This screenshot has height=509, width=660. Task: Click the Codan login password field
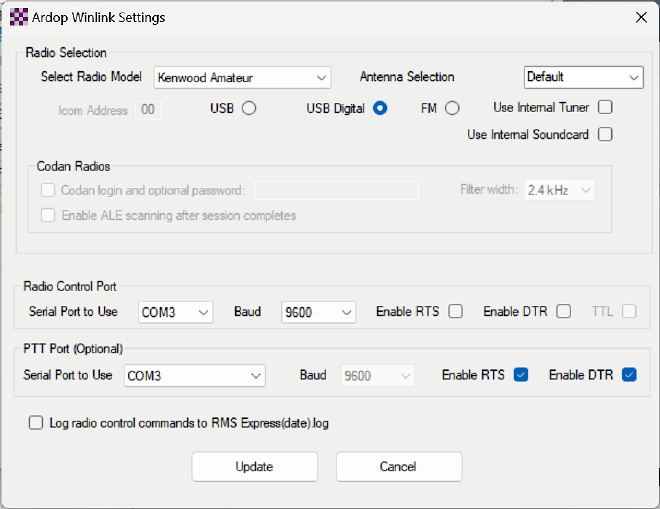click(x=336, y=190)
